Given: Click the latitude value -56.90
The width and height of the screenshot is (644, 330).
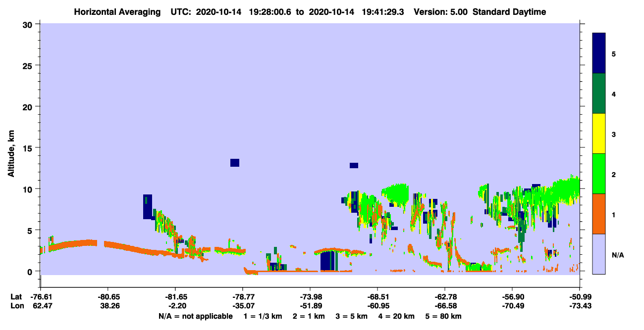Looking at the screenshot, I should 512,297.
